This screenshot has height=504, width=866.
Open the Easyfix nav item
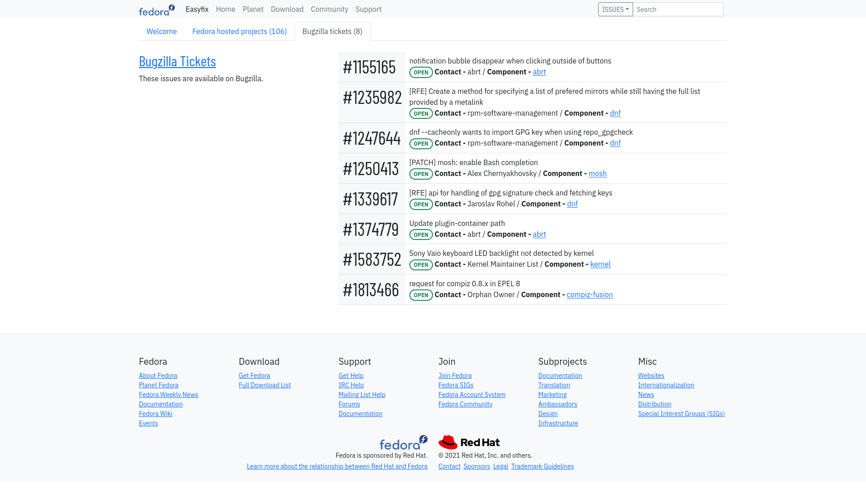[x=197, y=9]
